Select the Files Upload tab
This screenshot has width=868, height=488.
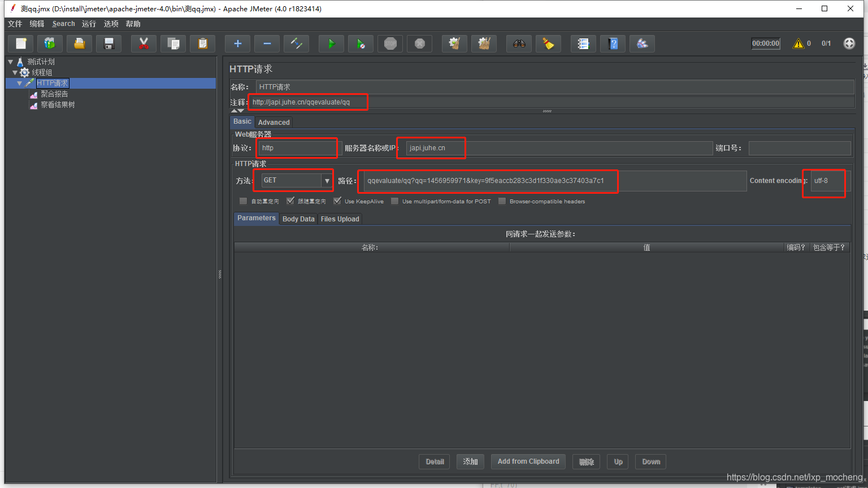pos(340,219)
